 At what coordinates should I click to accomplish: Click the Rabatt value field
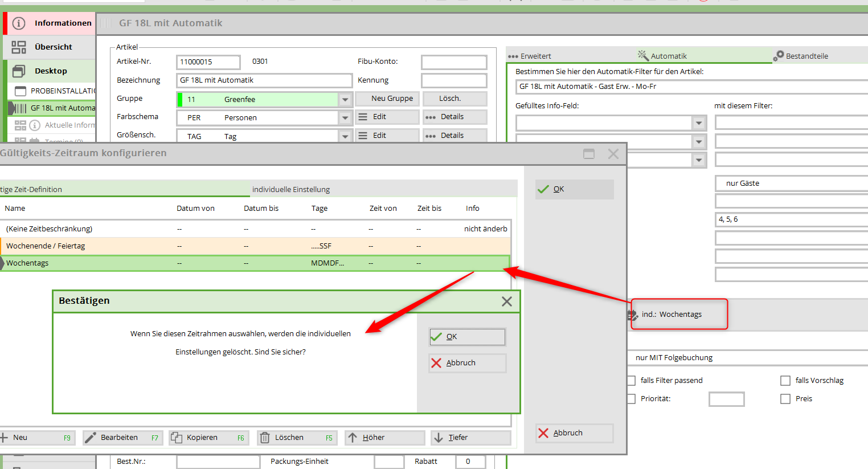tap(471, 462)
